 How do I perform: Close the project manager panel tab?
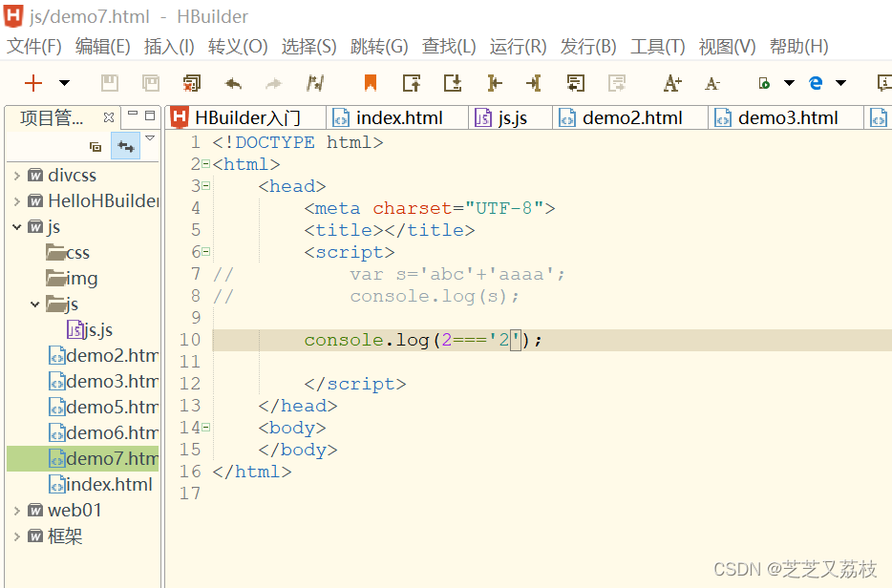tap(109, 117)
